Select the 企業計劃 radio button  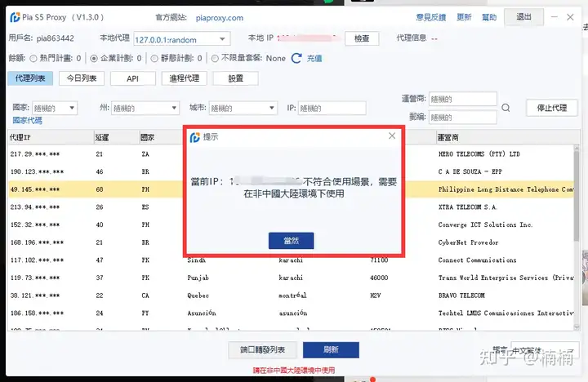[94, 59]
